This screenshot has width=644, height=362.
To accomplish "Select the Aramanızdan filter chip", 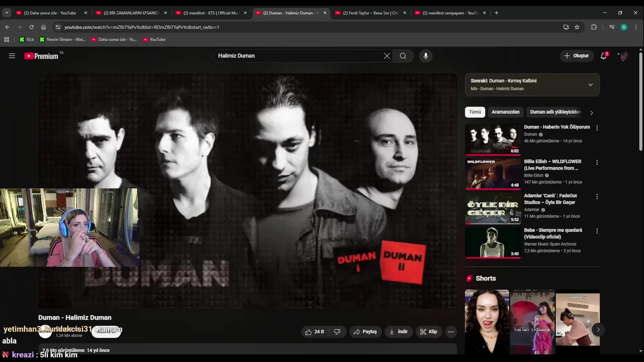I will pyautogui.click(x=505, y=112).
